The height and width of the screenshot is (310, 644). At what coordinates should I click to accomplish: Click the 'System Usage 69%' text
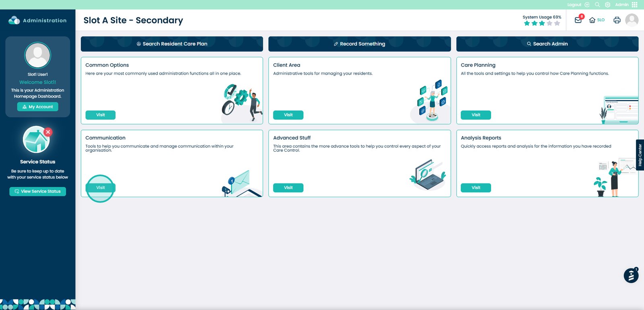click(x=542, y=17)
